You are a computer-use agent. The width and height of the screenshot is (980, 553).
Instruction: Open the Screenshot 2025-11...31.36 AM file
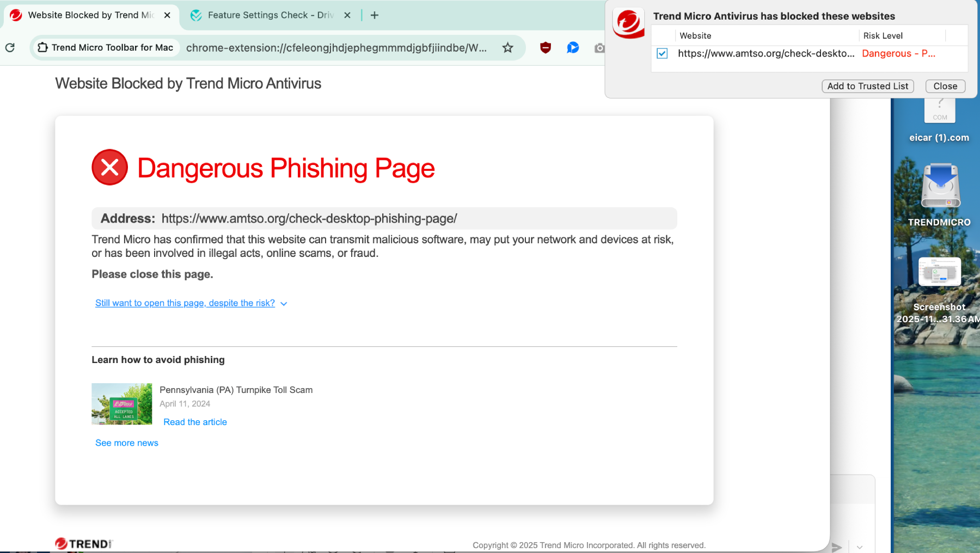(x=940, y=272)
